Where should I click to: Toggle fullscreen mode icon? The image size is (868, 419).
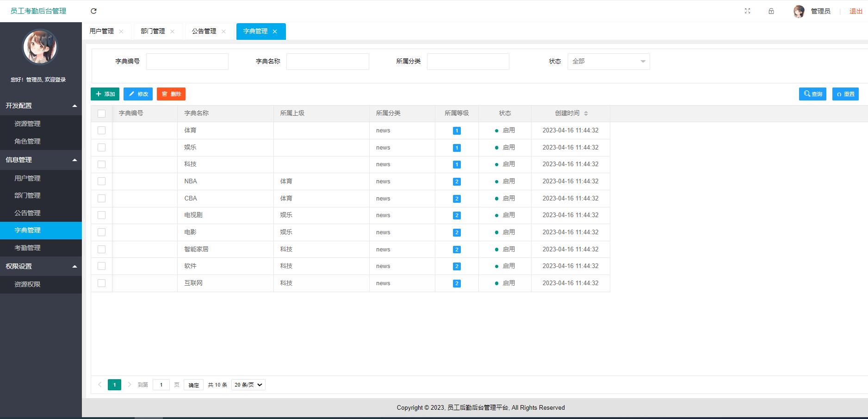[x=747, y=11]
